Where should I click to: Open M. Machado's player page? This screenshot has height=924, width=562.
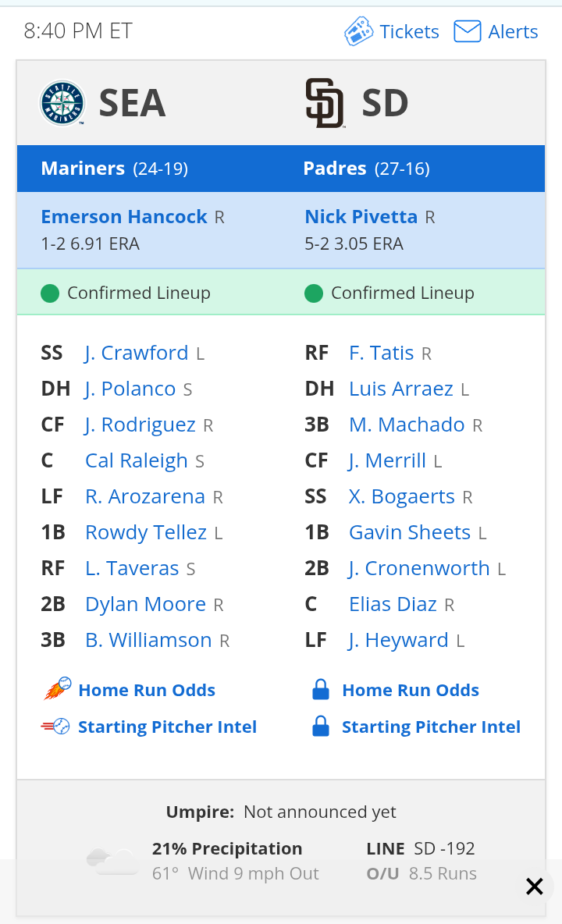tap(407, 425)
